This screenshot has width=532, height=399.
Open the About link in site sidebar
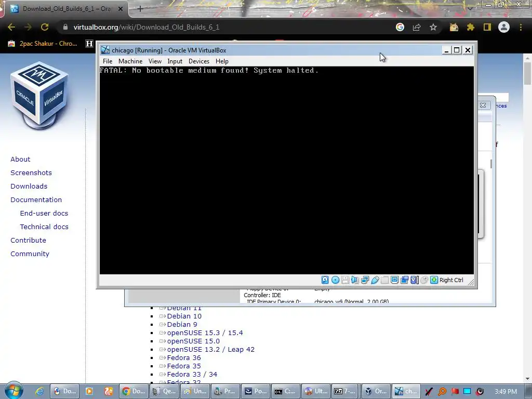[x=20, y=159]
